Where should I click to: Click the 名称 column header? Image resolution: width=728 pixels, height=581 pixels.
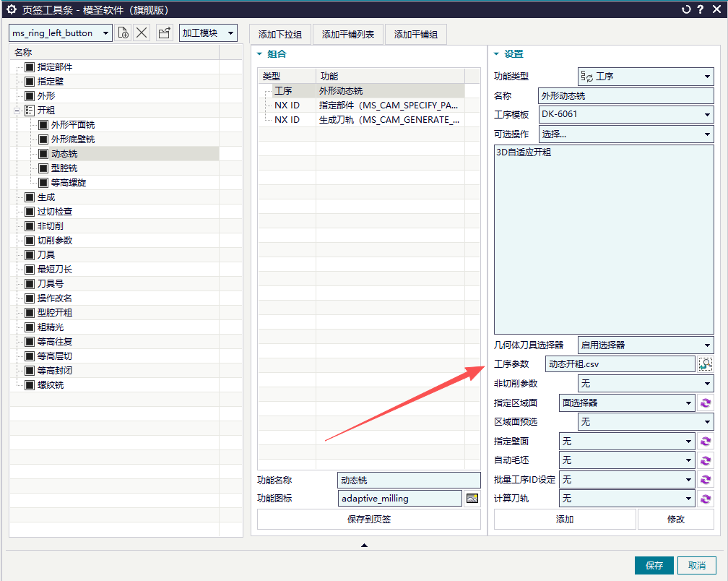click(x=114, y=53)
